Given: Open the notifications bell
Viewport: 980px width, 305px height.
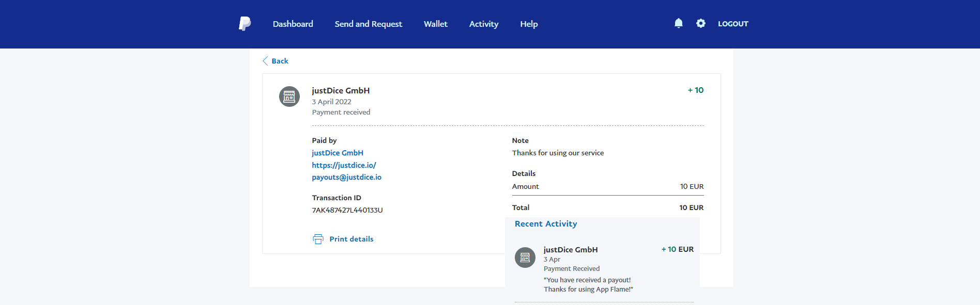Looking at the screenshot, I should (x=679, y=23).
